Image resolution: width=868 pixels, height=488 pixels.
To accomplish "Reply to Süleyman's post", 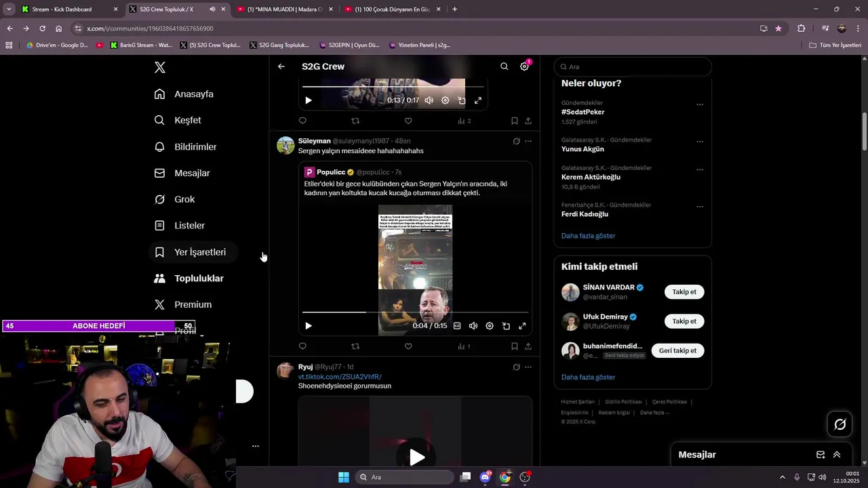I will [x=302, y=346].
